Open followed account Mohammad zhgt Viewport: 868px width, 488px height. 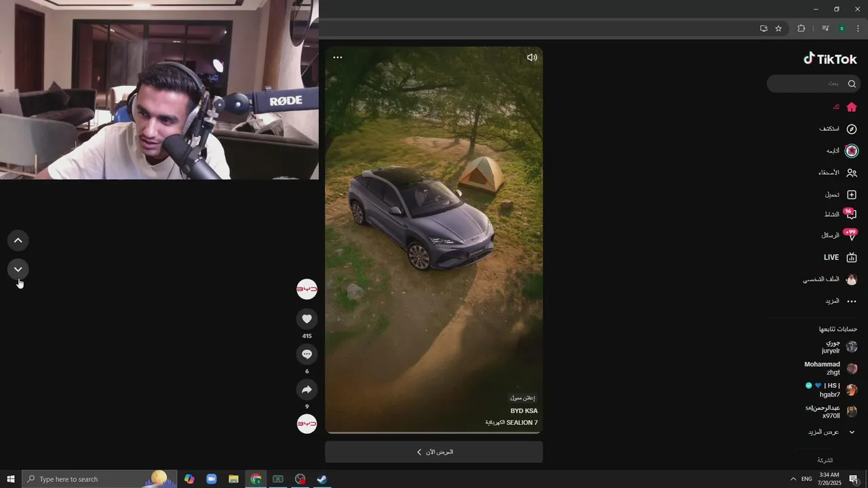[x=831, y=368]
